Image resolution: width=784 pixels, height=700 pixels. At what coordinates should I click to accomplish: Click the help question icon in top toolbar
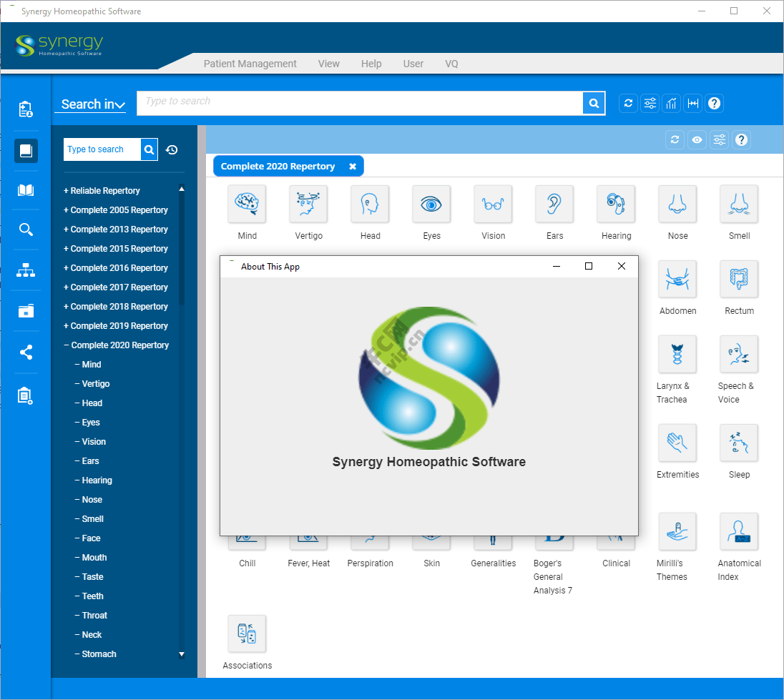(x=715, y=104)
